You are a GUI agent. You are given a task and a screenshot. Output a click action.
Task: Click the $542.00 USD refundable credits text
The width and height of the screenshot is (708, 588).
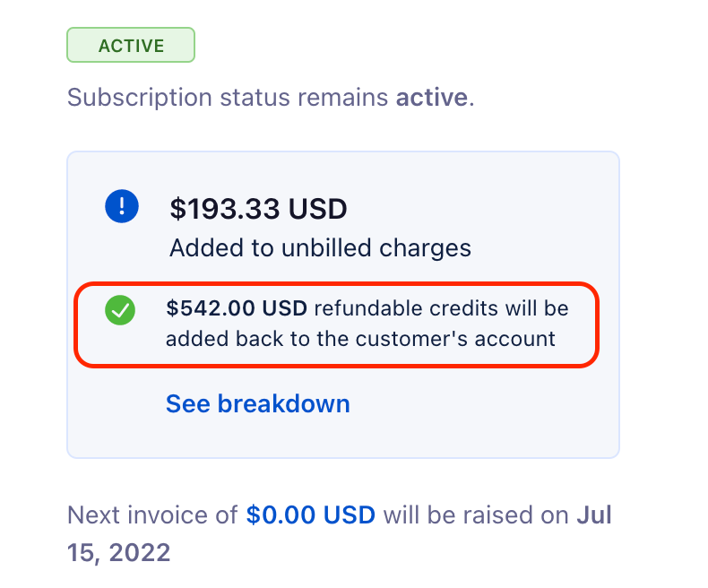(237, 308)
